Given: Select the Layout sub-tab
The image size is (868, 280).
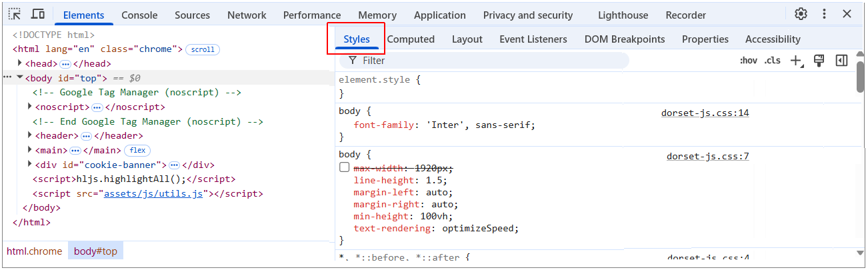Looking at the screenshot, I should click(x=467, y=39).
